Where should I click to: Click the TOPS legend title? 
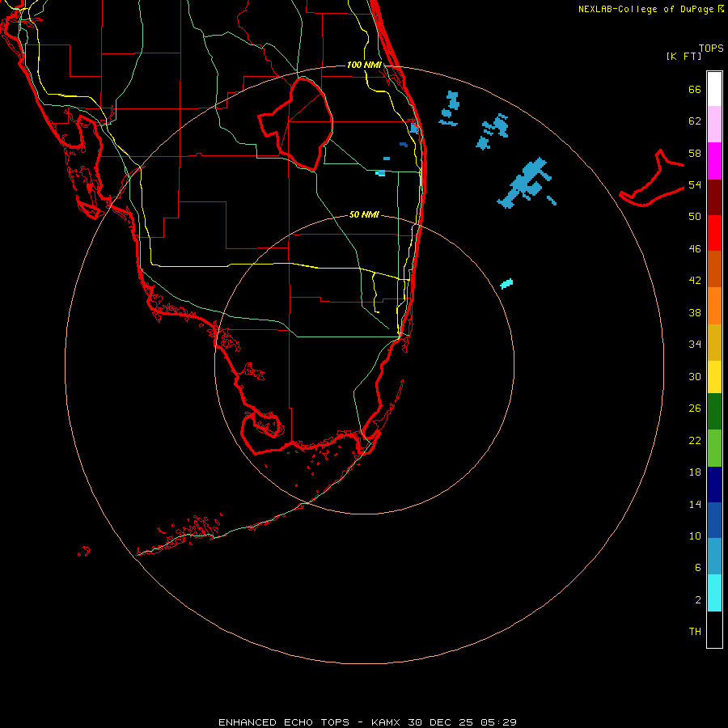(711, 48)
